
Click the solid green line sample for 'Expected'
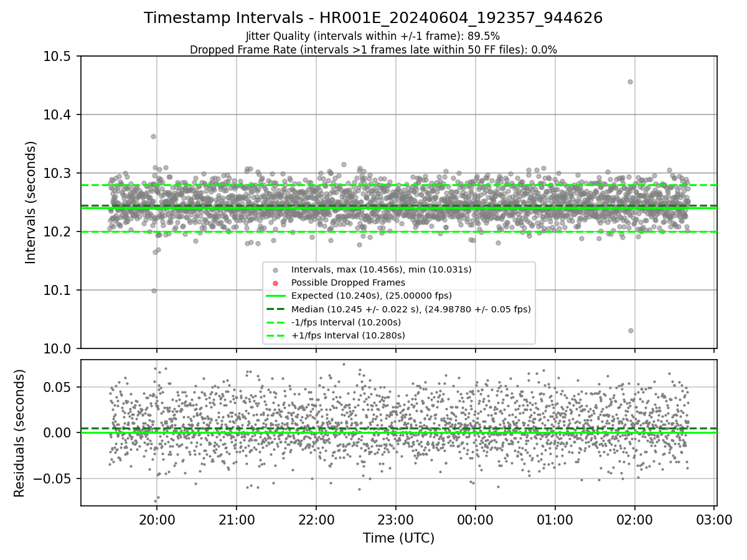pos(276,296)
